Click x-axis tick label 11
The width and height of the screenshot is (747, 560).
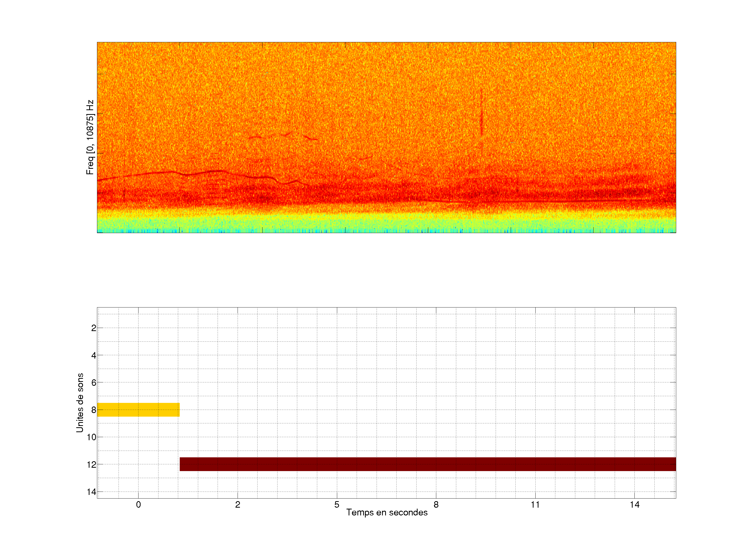click(x=535, y=505)
